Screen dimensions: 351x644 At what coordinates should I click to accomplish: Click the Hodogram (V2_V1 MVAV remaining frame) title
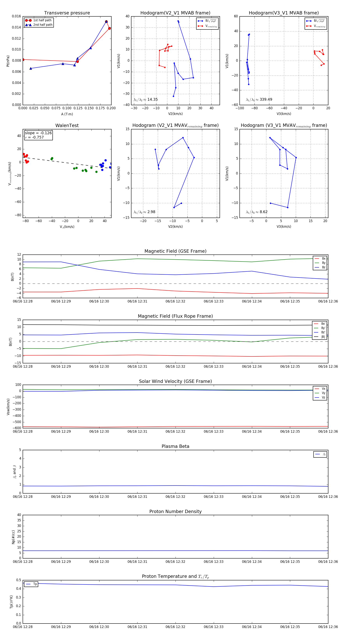point(175,125)
